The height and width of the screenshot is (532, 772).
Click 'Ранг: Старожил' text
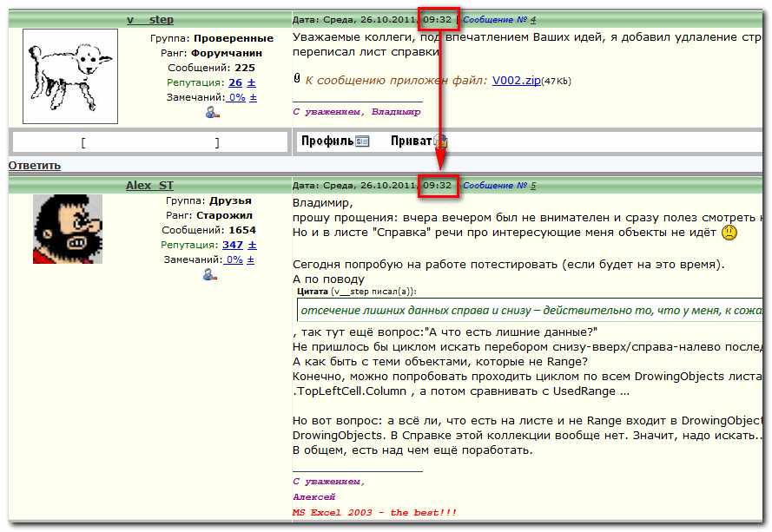[209, 215]
